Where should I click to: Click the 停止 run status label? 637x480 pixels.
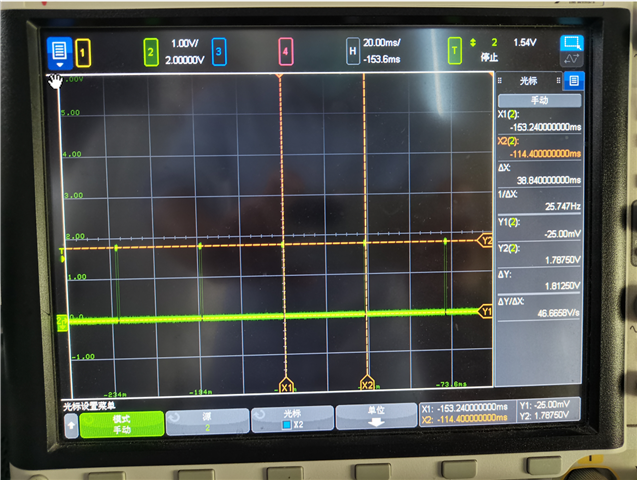tap(489, 57)
